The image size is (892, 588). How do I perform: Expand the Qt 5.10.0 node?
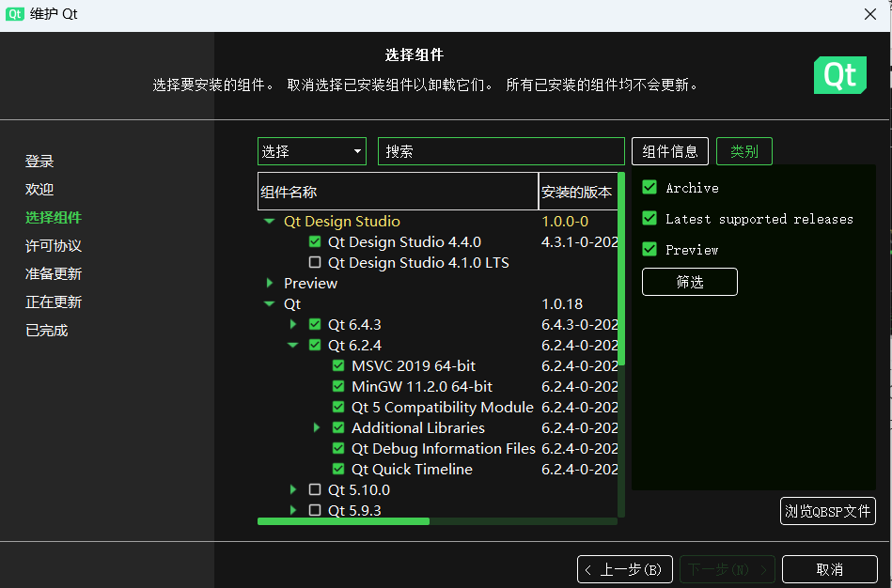(293, 489)
